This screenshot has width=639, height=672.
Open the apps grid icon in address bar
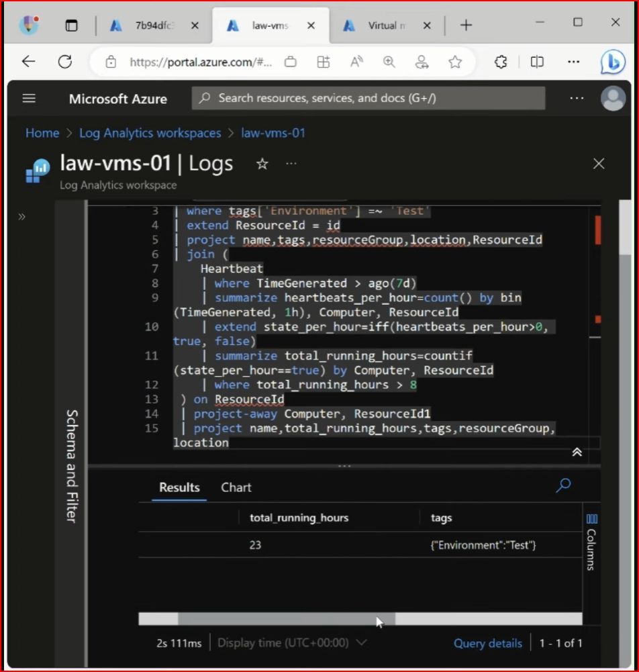[x=324, y=62]
